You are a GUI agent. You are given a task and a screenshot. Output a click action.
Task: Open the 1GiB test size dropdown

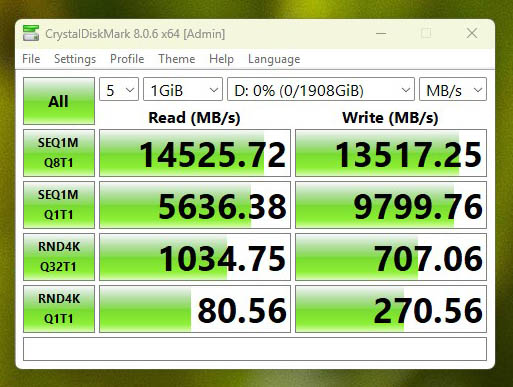coord(183,89)
